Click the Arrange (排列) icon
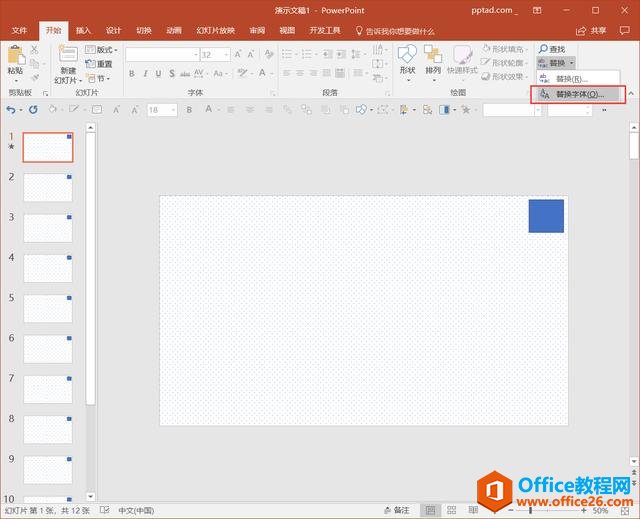Viewport: 640px width, 519px height. (x=433, y=59)
